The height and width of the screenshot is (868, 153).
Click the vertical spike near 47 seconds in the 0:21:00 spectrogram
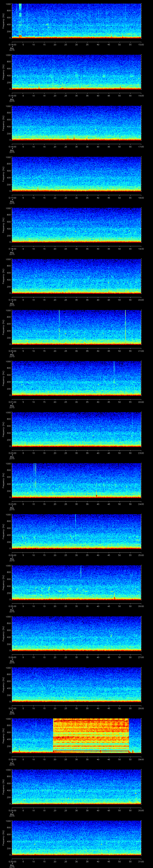pyautogui.click(x=114, y=372)
